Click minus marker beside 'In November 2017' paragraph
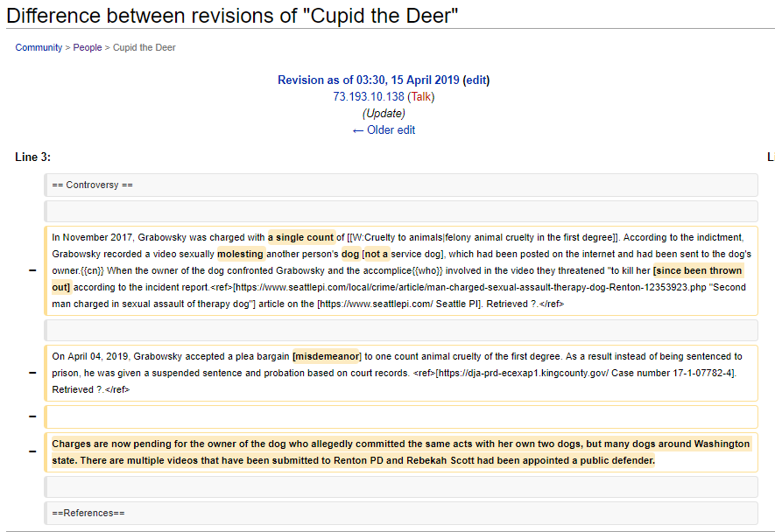The height and width of the screenshot is (532, 775). [x=32, y=270]
